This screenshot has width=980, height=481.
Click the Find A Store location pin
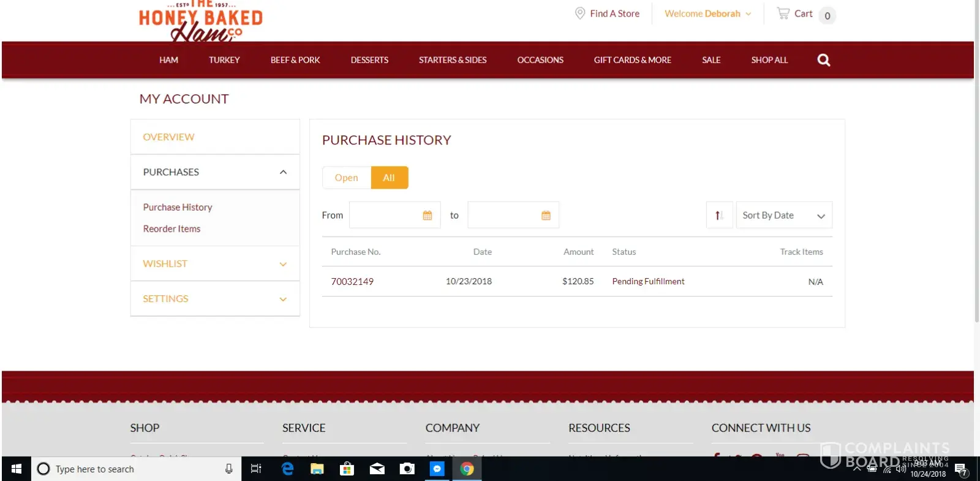579,13
